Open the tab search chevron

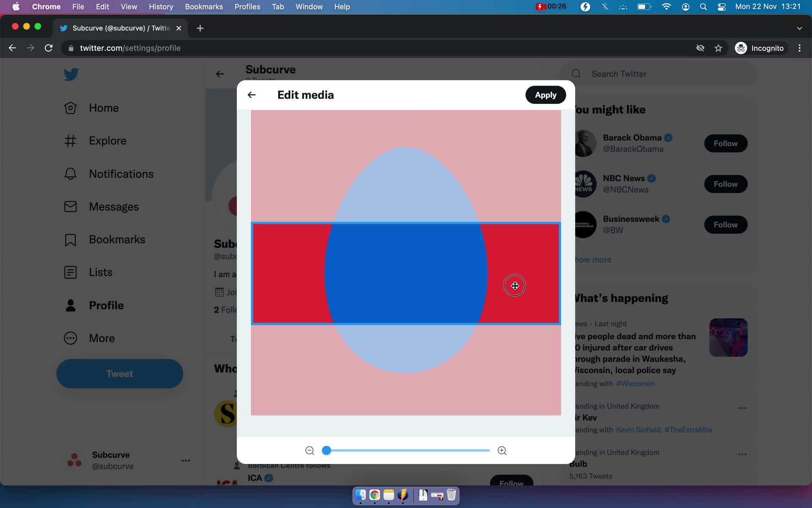click(x=799, y=28)
